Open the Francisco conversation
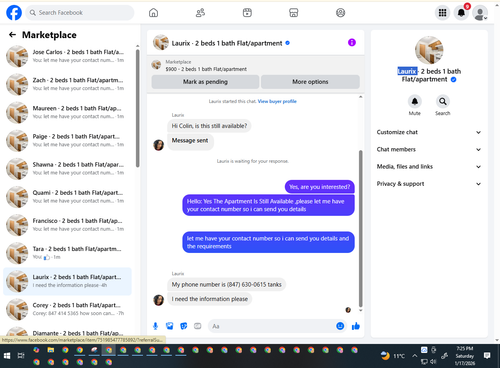 68,225
